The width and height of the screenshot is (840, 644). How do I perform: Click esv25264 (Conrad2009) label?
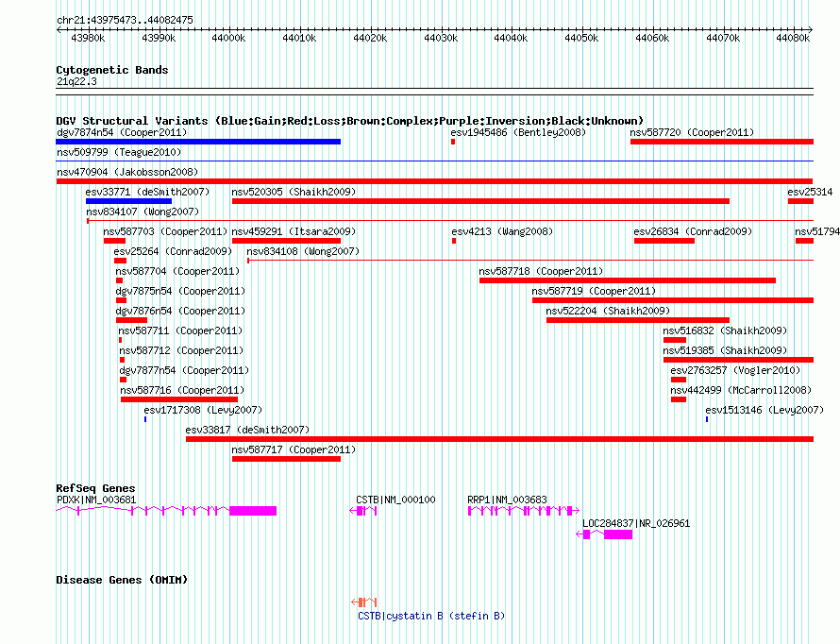tap(173, 251)
